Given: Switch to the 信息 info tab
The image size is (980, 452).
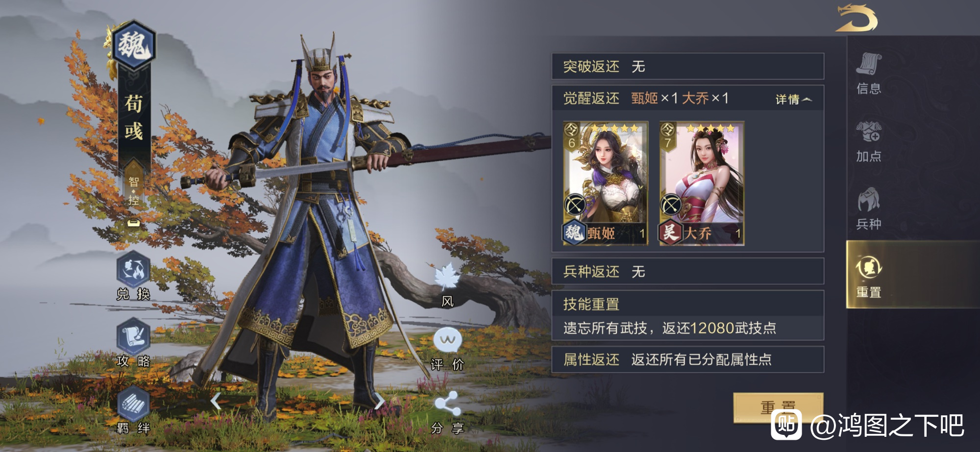Looking at the screenshot, I should 869,73.
